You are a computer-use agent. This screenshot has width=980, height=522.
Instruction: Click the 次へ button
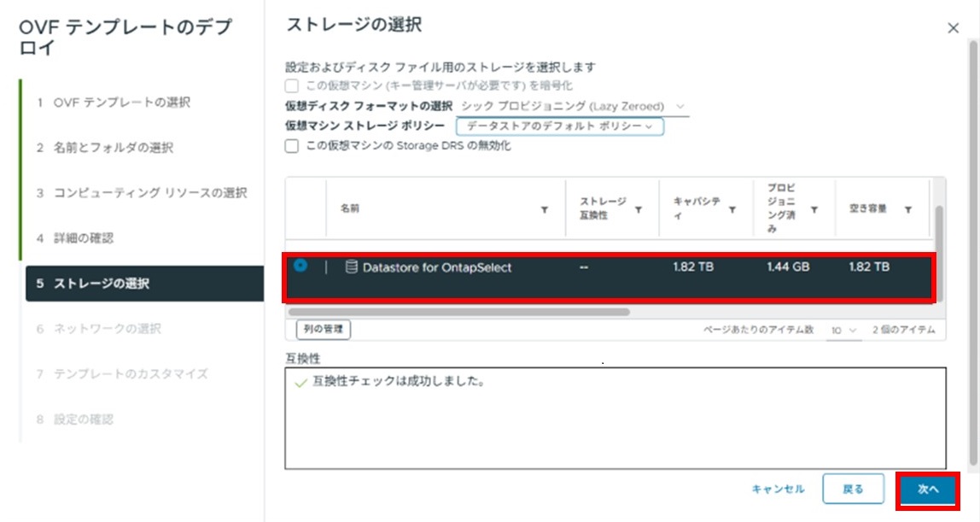927,490
